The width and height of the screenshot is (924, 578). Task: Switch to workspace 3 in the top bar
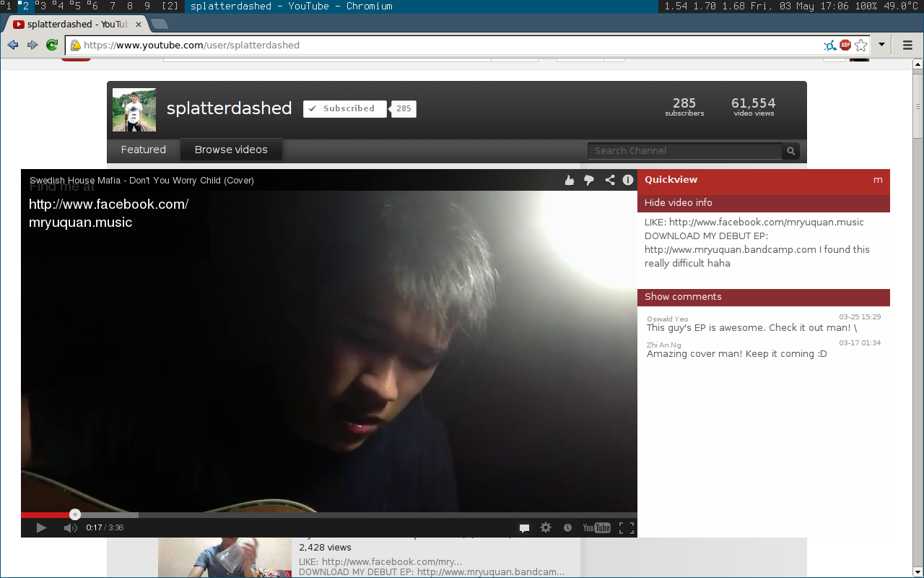coord(43,6)
